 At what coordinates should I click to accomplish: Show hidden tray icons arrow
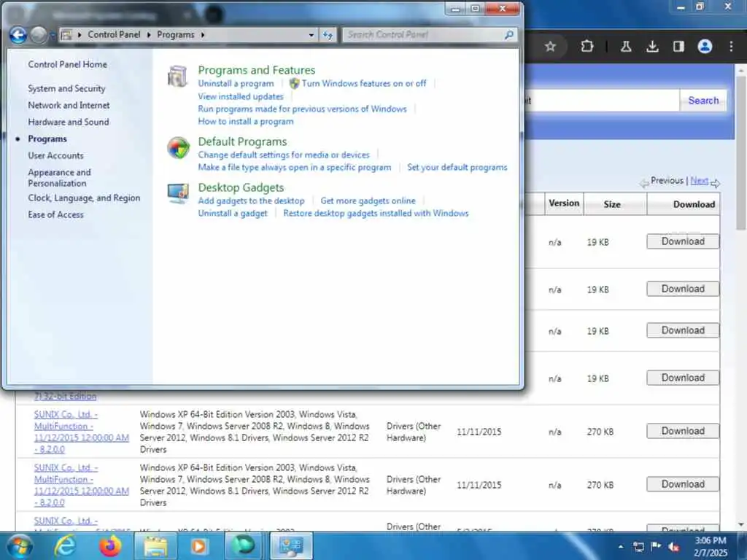[x=620, y=547]
